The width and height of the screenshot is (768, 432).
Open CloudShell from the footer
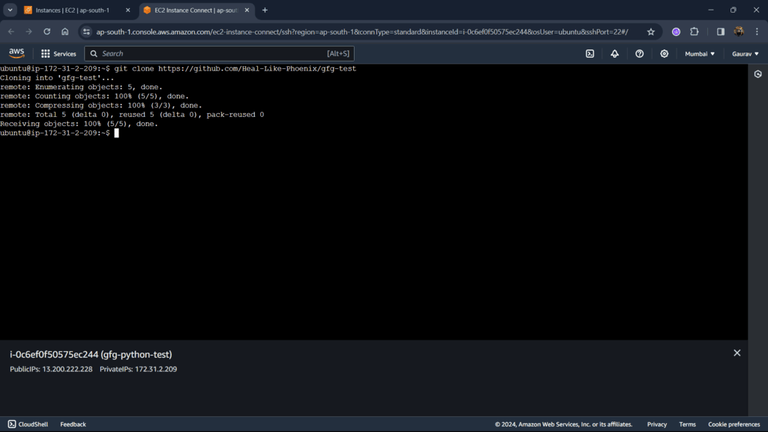click(28, 424)
